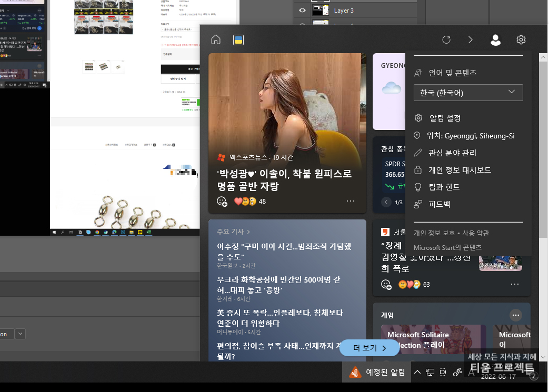Image resolution: width=549 pixels, height=392 pixels.
Task: Open 이수정 구미 여아 사건 headline
Action: click(284, 252)
